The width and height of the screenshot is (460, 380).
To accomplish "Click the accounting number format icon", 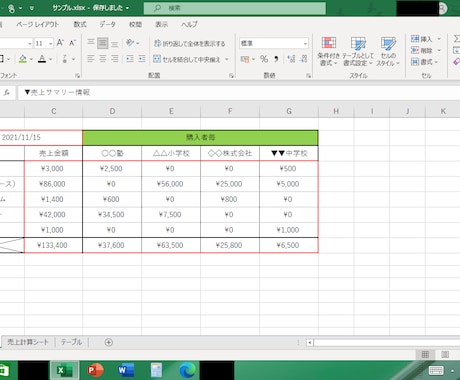I will click(x=245, y=59).
